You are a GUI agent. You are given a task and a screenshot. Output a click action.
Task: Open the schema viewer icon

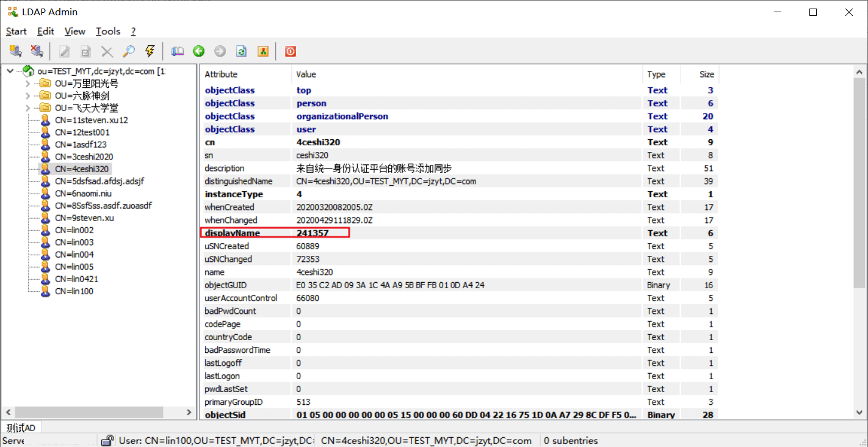point(263,51)
